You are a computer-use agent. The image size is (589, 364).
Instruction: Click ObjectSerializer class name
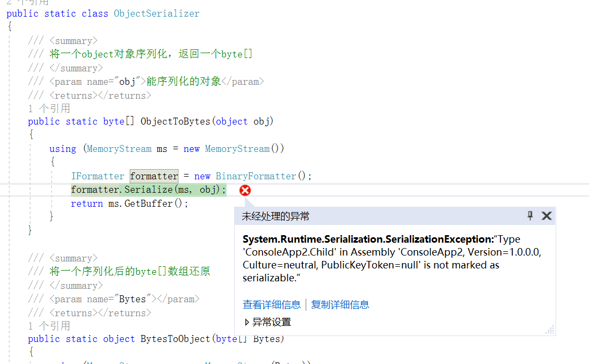(x=157, y=13)
